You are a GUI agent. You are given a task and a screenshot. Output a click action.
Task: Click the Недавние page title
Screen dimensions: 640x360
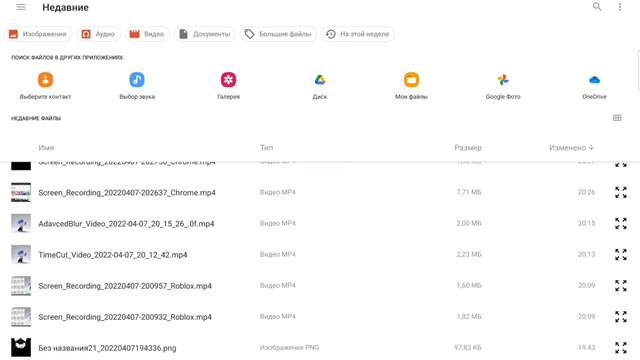point(65,7)
